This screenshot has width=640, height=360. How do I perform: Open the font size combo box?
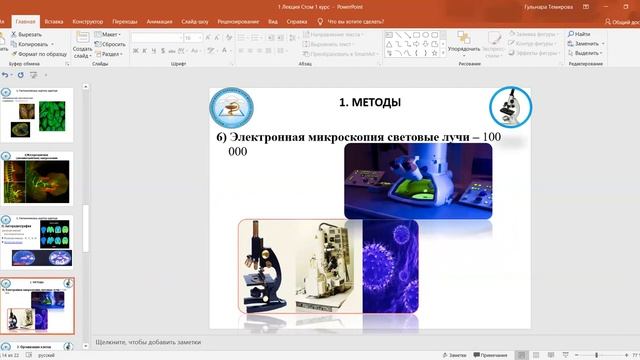[x=193, y=38]
